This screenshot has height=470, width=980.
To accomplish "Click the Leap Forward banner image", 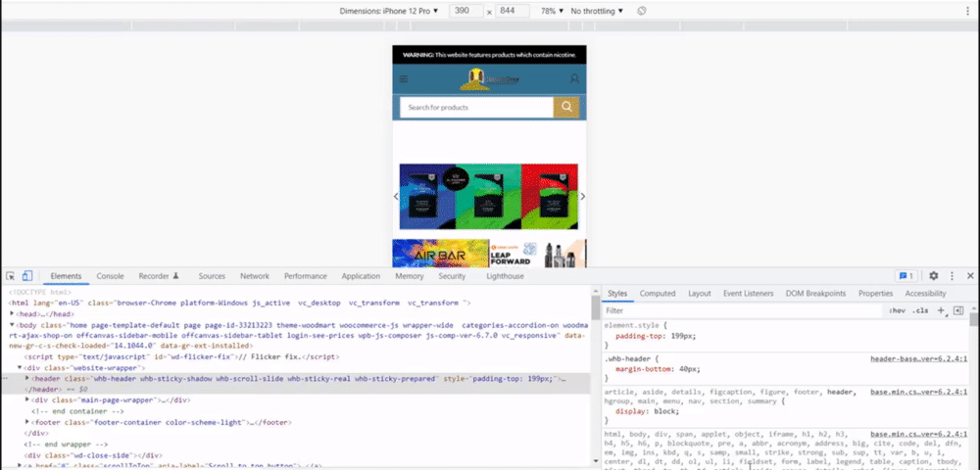I will (x=538, y=254).
